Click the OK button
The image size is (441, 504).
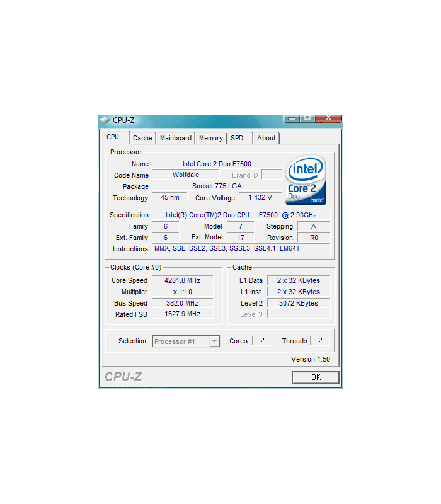(316, 377)
